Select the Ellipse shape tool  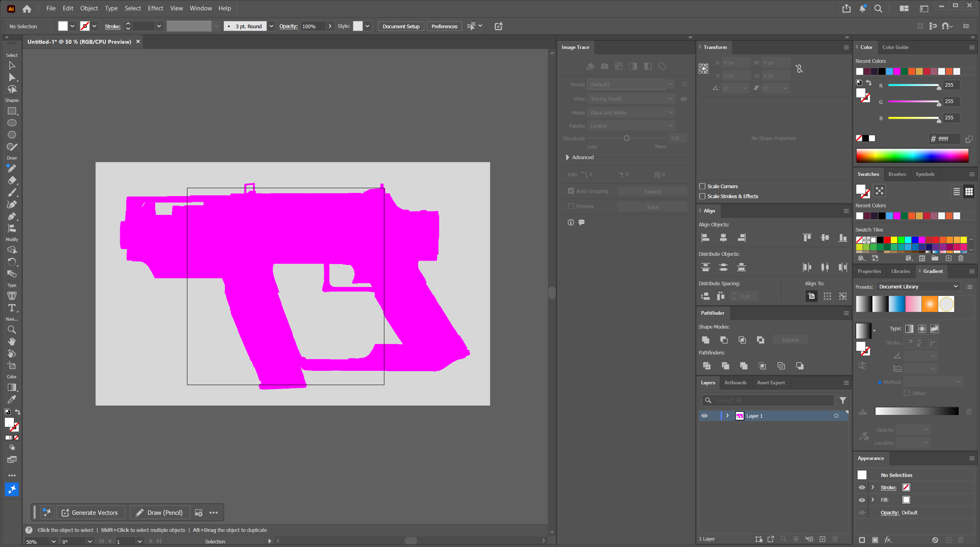[x=12, y=123]
